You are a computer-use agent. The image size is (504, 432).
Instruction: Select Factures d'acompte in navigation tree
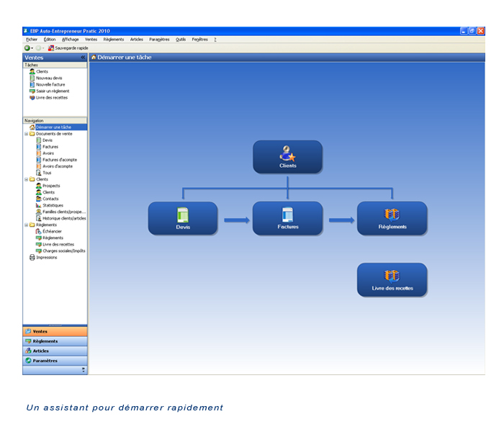click(59, 160)
